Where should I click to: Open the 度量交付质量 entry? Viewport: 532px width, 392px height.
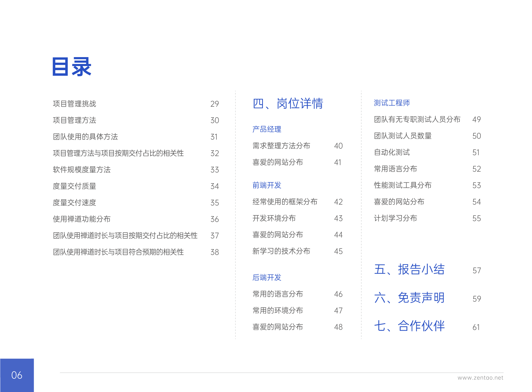(x=74, y=186)
